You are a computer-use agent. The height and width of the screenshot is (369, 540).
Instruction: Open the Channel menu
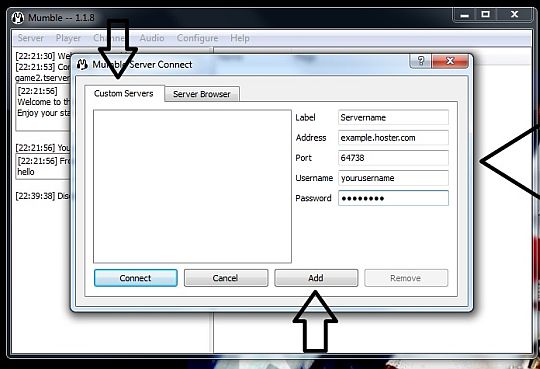click(110, 38)
